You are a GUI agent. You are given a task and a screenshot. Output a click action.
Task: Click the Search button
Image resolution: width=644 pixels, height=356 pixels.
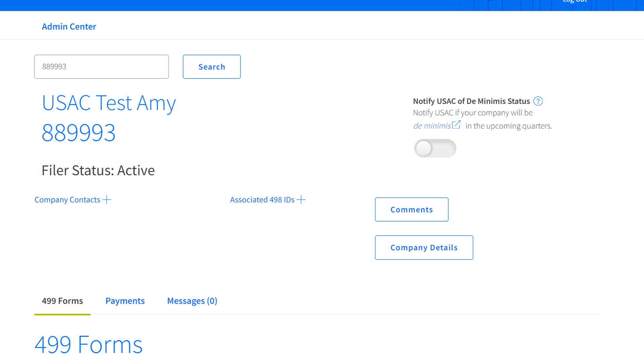point(212,67)
